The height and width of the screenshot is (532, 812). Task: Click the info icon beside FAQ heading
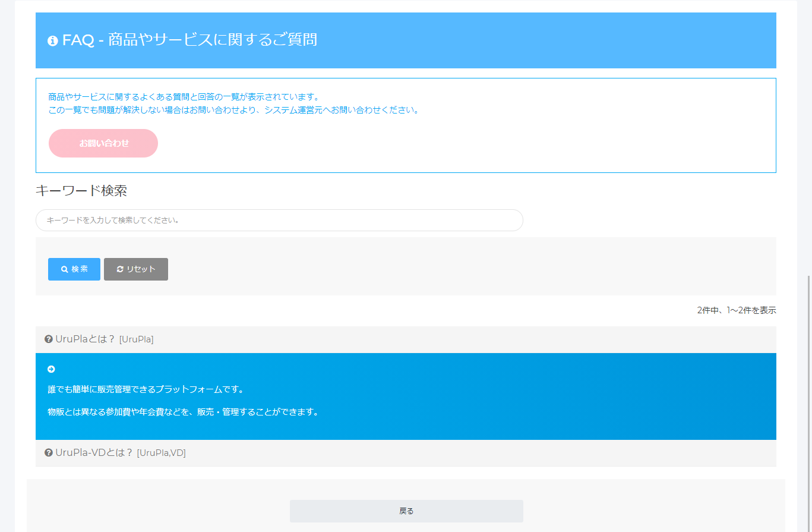[52, 40]
